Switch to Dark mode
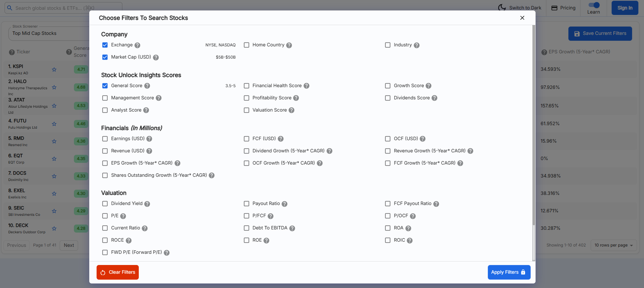644x288 pixels. (x=520, y=8)
